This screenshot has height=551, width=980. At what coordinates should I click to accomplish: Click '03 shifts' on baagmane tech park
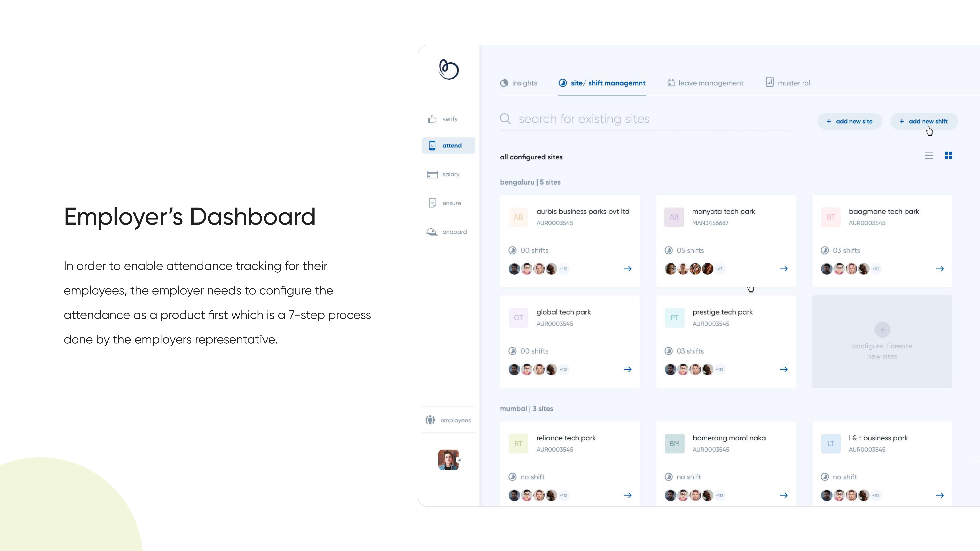click(840, 251)
